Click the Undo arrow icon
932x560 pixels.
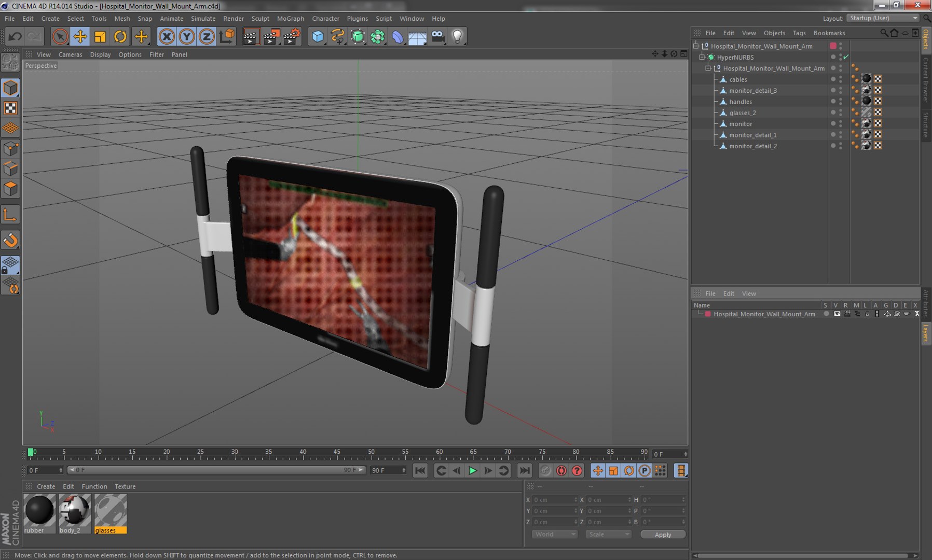click(15, 36)
